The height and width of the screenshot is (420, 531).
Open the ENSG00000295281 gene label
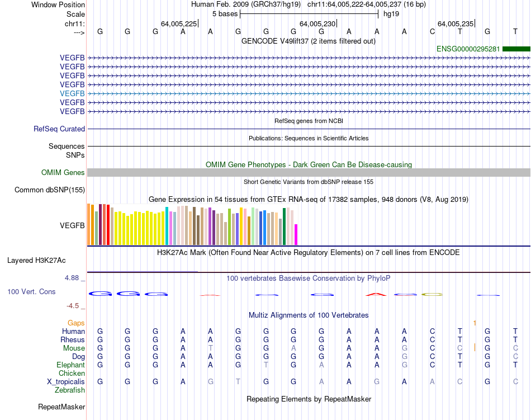(x=468, y=49)
